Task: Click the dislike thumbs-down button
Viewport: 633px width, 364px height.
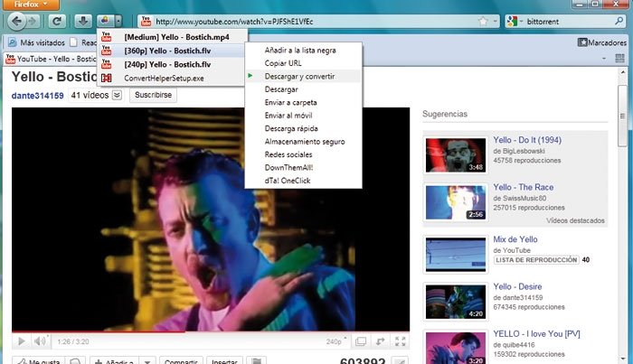Action: pyautogui.click(x=75, y=360)
